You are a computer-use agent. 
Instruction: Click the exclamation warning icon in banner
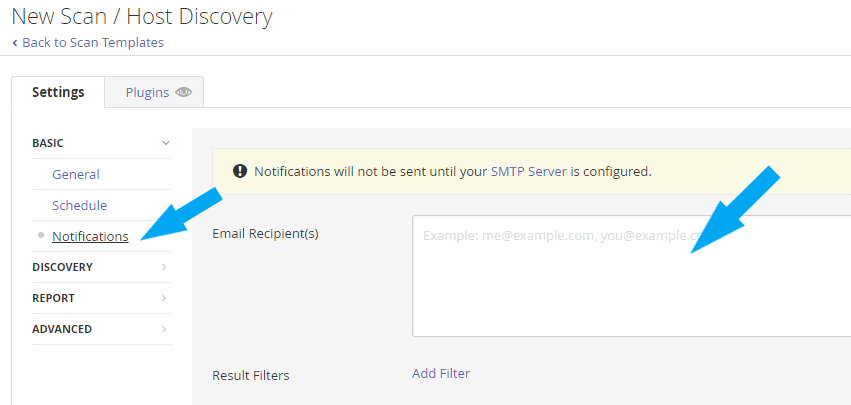[x=239, y=172]
